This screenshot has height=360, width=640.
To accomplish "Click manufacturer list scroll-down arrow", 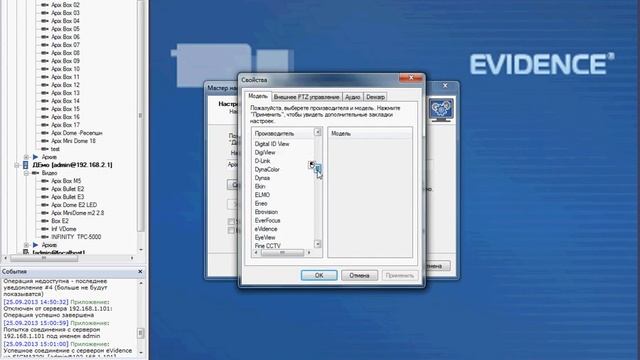I will tap(318, 244).
